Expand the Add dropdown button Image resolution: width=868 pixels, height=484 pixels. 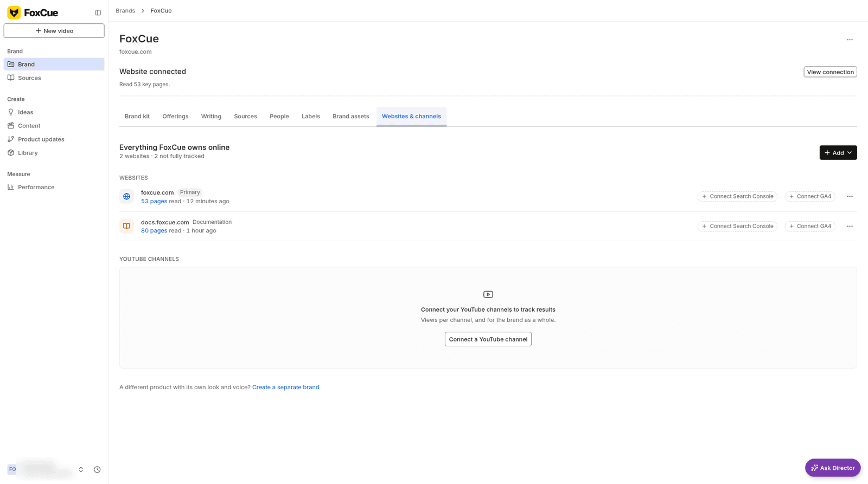838,153
